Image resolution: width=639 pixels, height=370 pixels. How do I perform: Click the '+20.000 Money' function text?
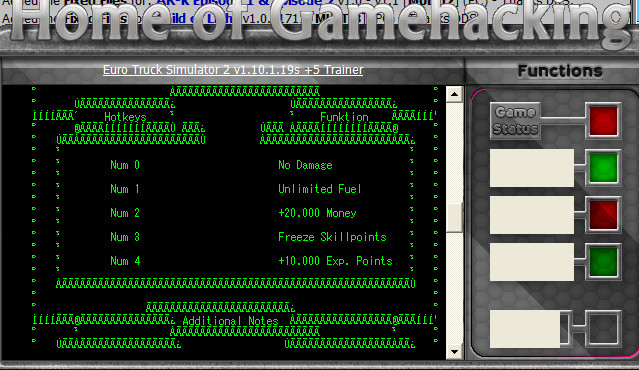[x=317, y=213]
